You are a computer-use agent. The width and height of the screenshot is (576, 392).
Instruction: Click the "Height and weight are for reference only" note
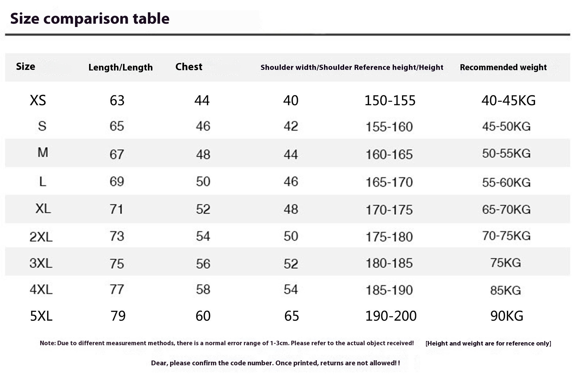click(488, 343)
